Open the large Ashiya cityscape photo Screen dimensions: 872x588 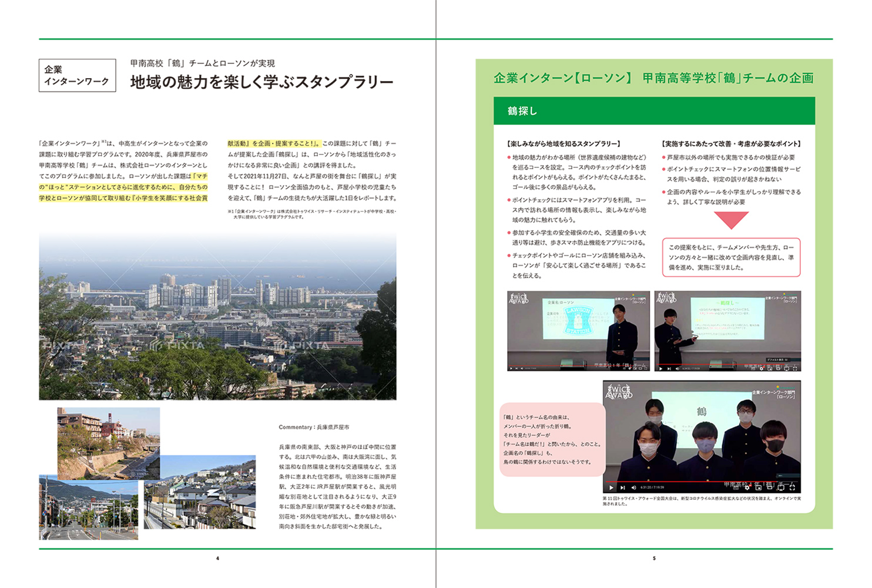tap(217, 316)
